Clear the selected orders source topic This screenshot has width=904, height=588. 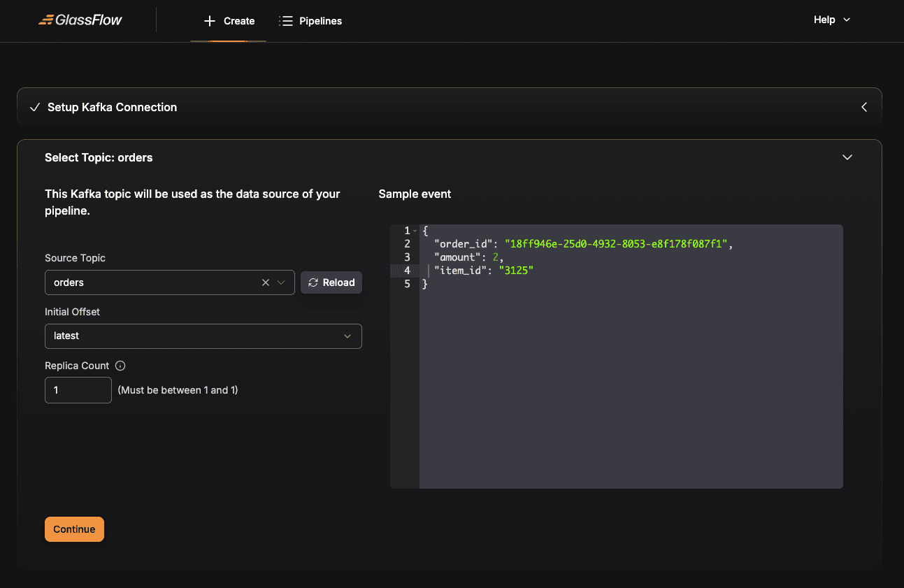tap(266, 282)
